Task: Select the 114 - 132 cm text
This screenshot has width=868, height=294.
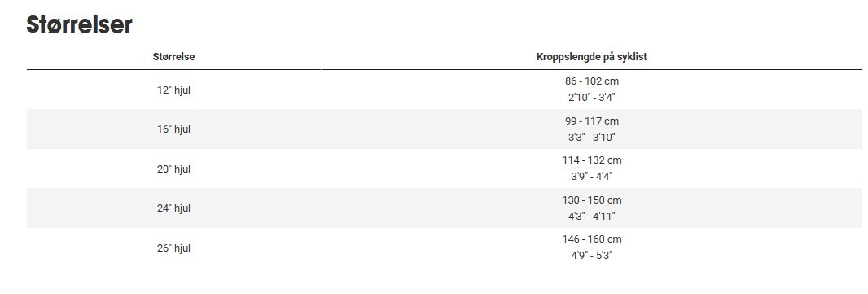Action: point(592,160)
